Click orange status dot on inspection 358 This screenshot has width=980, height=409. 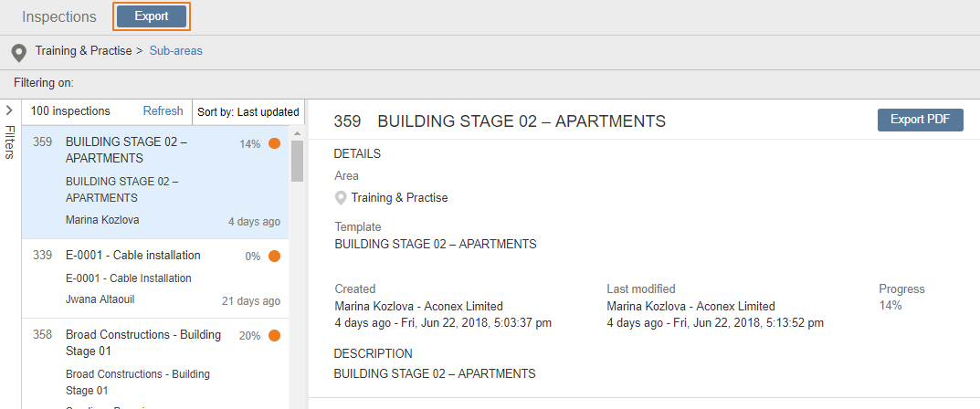tap(274, 336)
